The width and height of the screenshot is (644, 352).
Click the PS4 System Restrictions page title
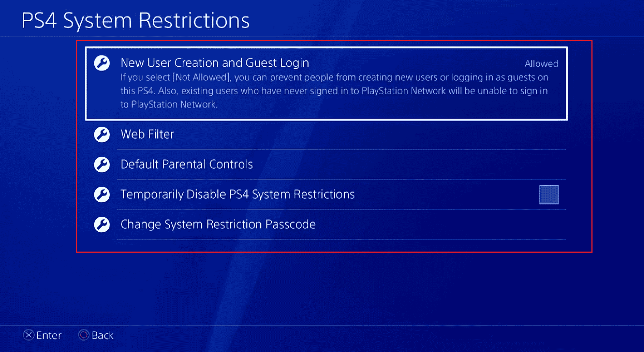click(x=136, y=20)
